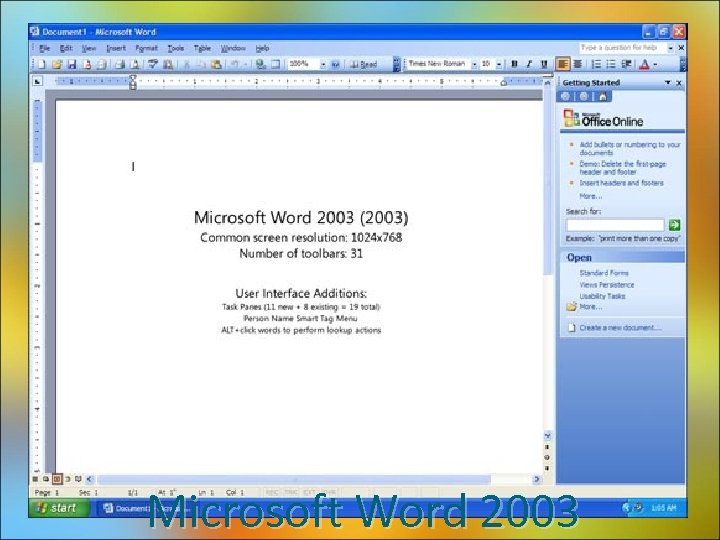The image size is (720, 540).
Task: Open the Format menu
Action: point(146,48)
